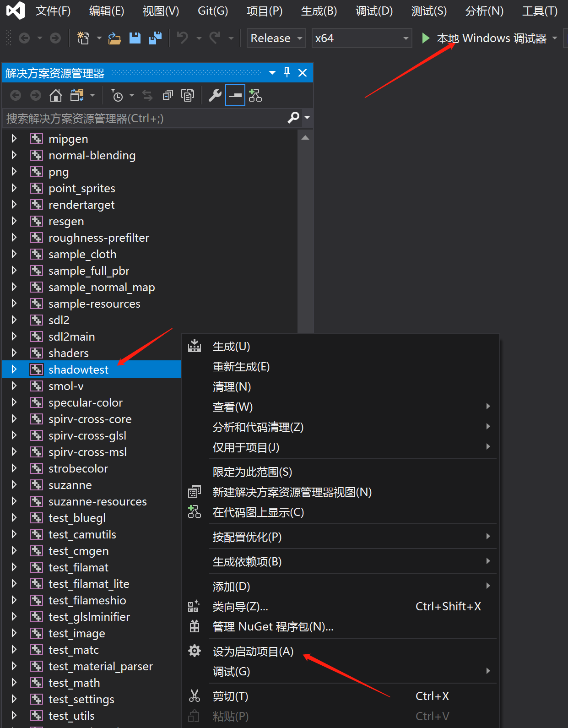568x728 pixels.
Task: Open undo history dropdown arrow
Action: tap(199, 38)
